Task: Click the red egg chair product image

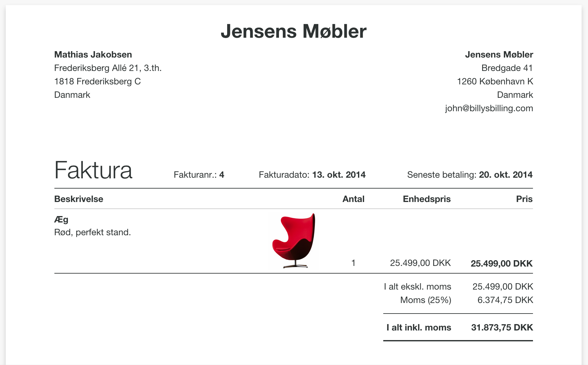Action: [x=294, y=240]
